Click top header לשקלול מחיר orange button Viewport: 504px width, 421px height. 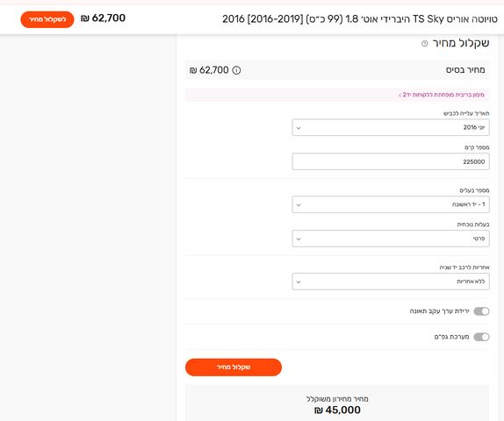tap(47, 19)
